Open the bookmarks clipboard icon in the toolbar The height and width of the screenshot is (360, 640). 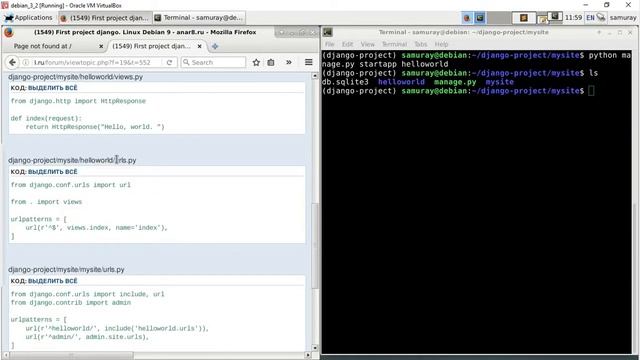(271, 62)
